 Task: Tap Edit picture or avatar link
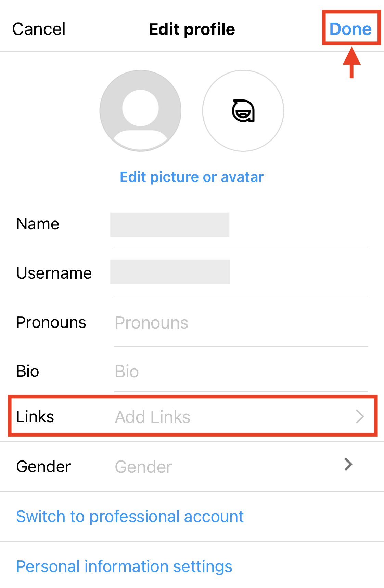pyautogui.click(x=192, y=177)
